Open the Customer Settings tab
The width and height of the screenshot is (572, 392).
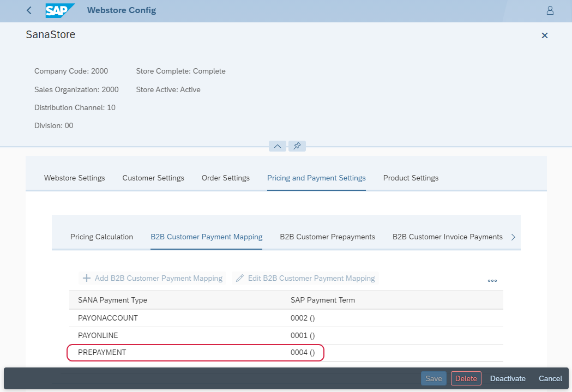click(153, 178)
